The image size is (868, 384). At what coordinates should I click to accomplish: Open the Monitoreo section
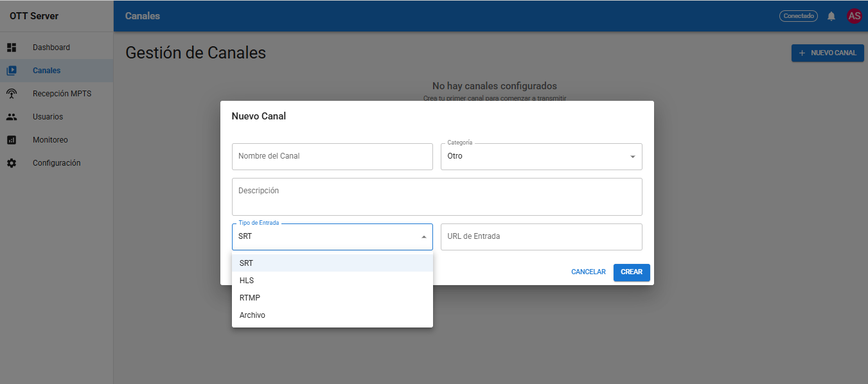click(x=57, y=140)
